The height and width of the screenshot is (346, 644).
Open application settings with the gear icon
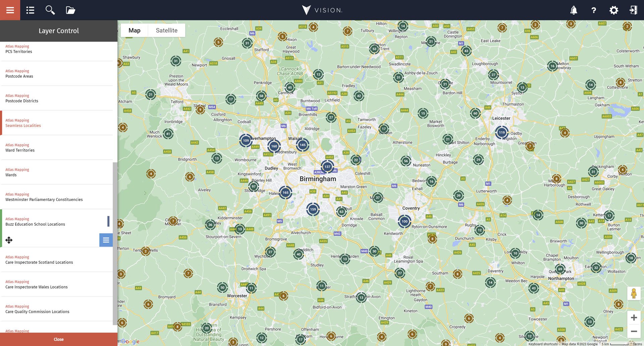coord(614,10)
